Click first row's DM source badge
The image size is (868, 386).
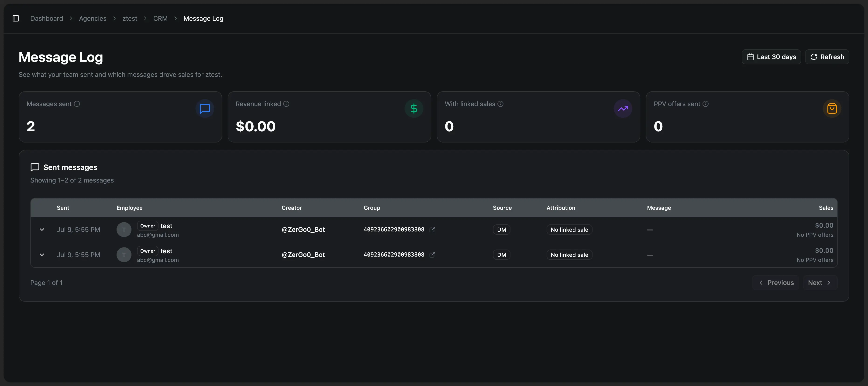tap(501, 230)
